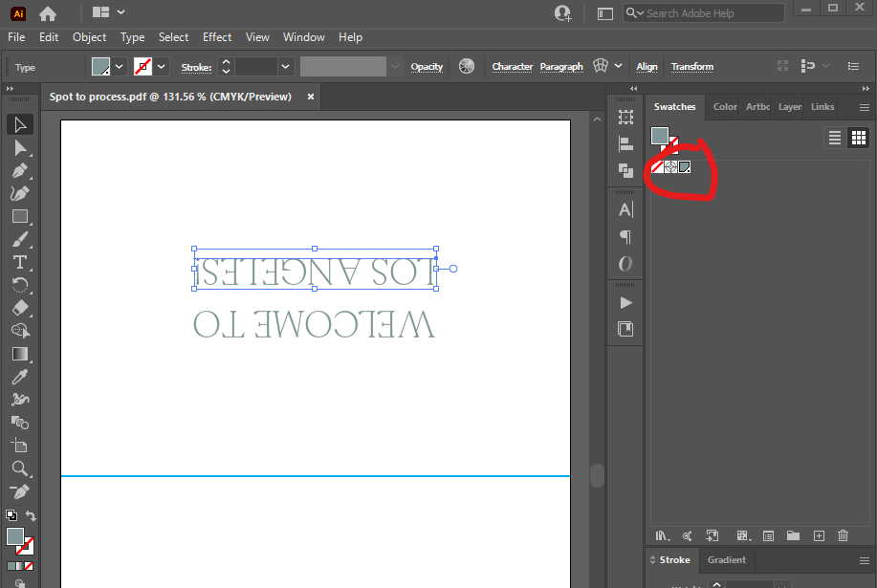
Task: Select the Curvature tool
Action: tap(19, 193)
